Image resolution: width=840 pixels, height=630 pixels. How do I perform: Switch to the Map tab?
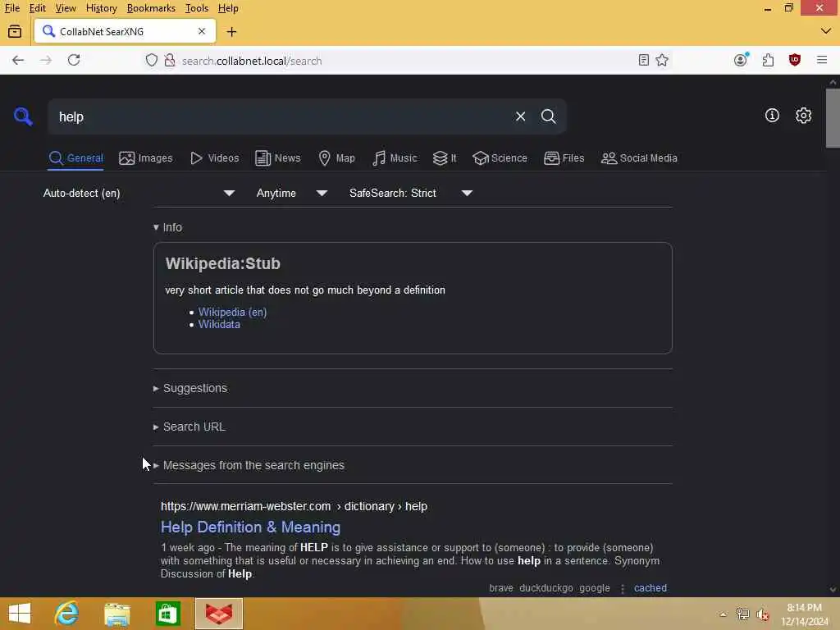(x=336, y=158)
